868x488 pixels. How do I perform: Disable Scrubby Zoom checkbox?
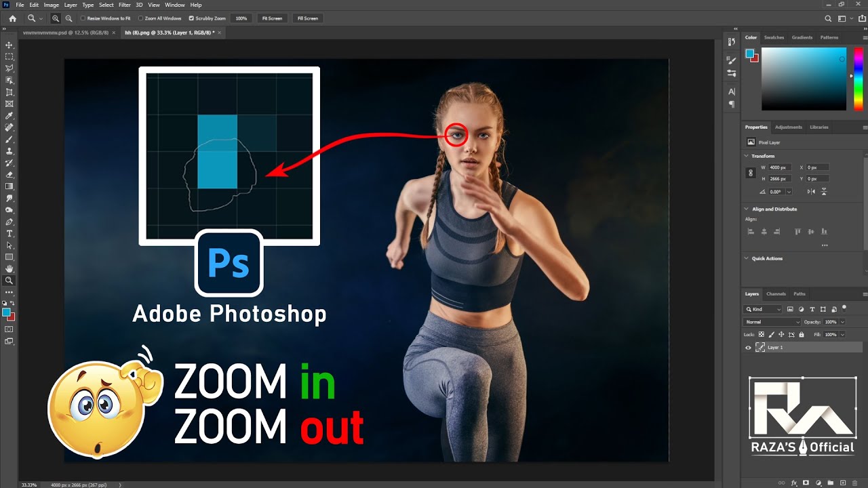pos(191,18)
